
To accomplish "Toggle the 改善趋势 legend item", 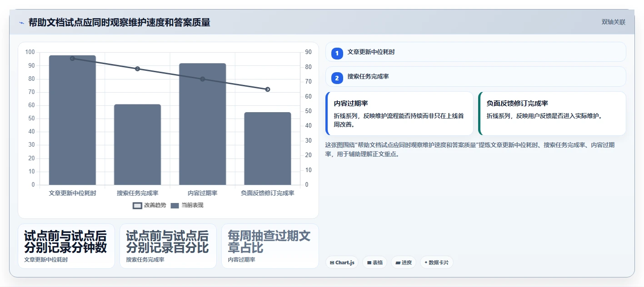I will (x=149, y=205).
